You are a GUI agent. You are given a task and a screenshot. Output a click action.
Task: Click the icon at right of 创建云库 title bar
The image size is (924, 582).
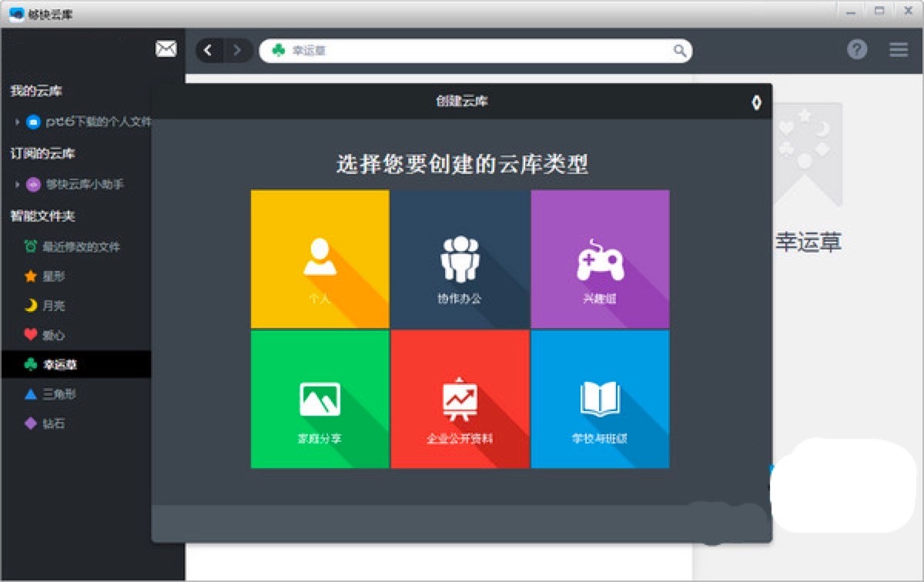[756, 102]
